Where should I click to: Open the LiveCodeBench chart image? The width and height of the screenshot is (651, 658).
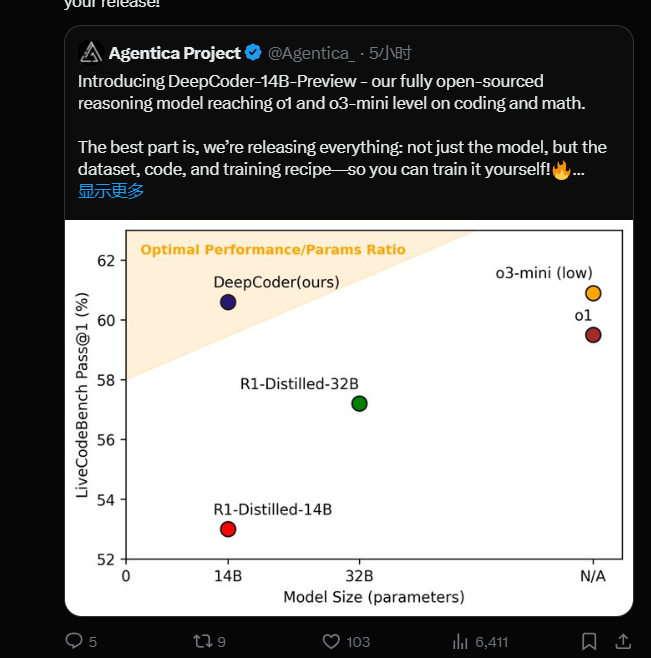349,418
